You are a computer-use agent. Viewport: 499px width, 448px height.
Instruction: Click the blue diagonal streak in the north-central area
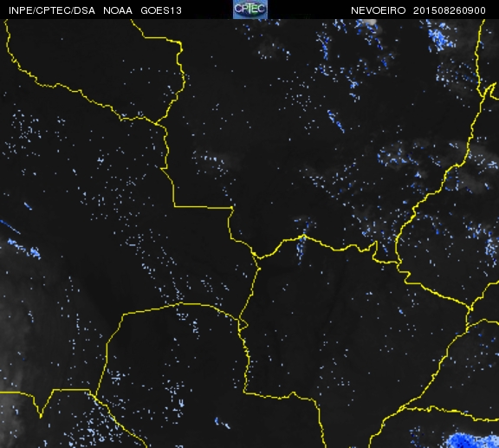coord(336,121)
